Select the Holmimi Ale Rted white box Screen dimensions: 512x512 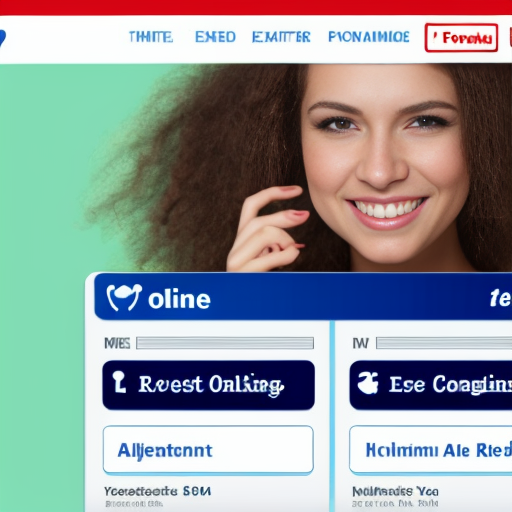(431, 450)
